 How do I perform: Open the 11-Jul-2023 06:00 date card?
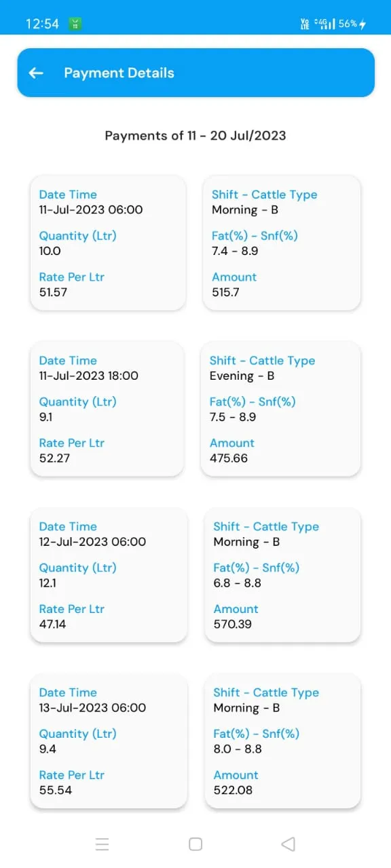108,243
